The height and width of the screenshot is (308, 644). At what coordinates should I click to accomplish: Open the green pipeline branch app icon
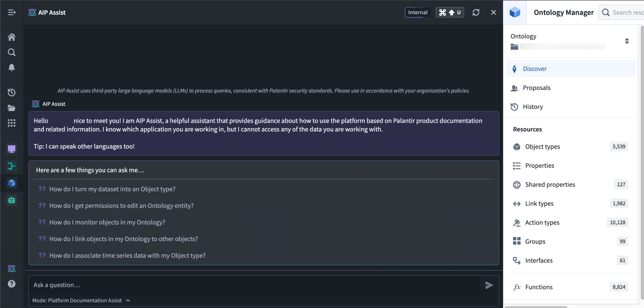[x=12, y=166]
